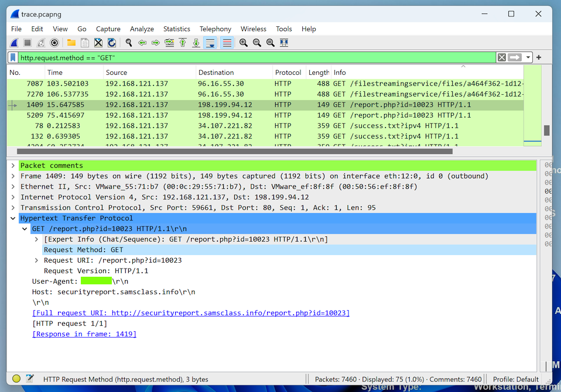Zoom in on packet list text

click(x=243, y=43)
